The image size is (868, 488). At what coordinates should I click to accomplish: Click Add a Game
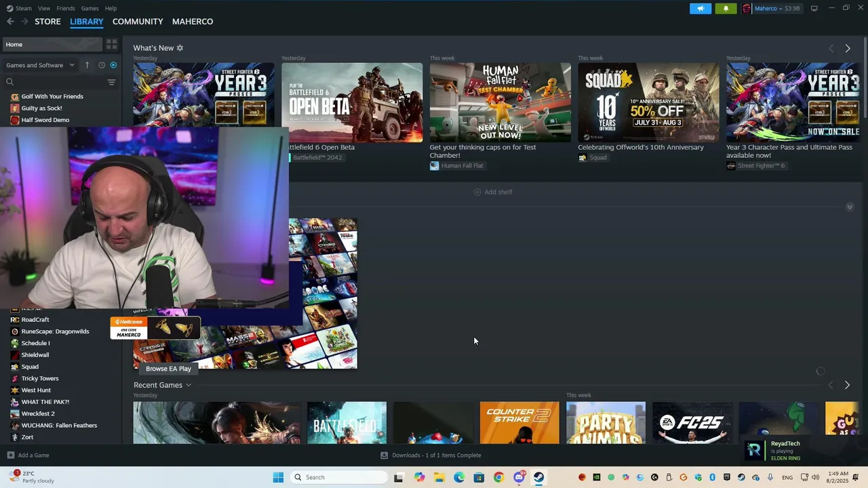[x=28, y=455]
